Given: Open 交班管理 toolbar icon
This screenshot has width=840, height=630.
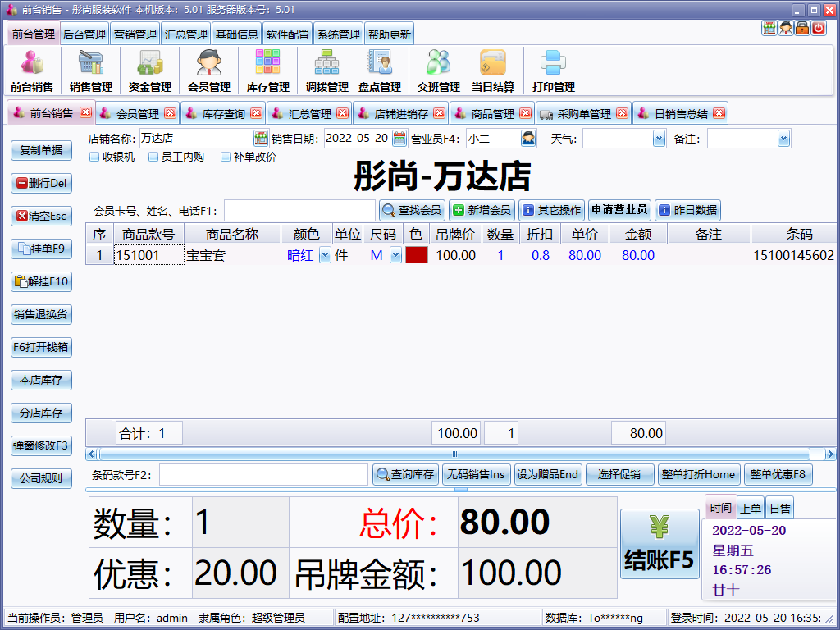Looking at the screenshot, I should [438, 71].
